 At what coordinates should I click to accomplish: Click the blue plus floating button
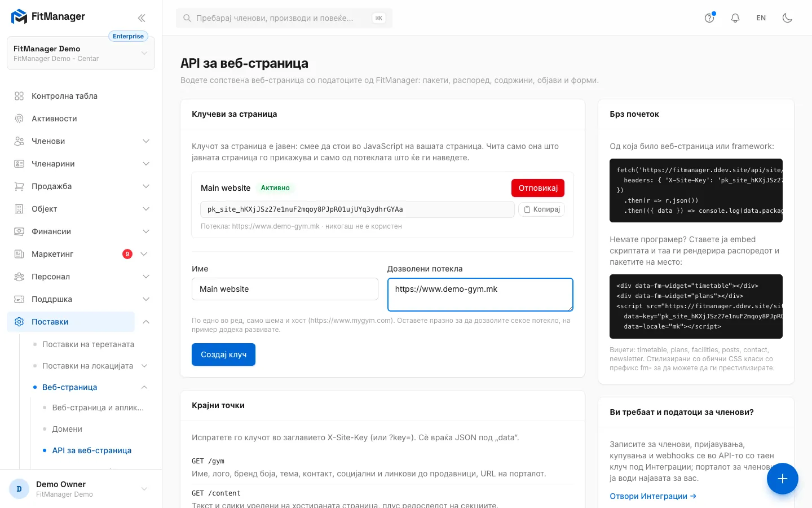[x=782, y=479]
